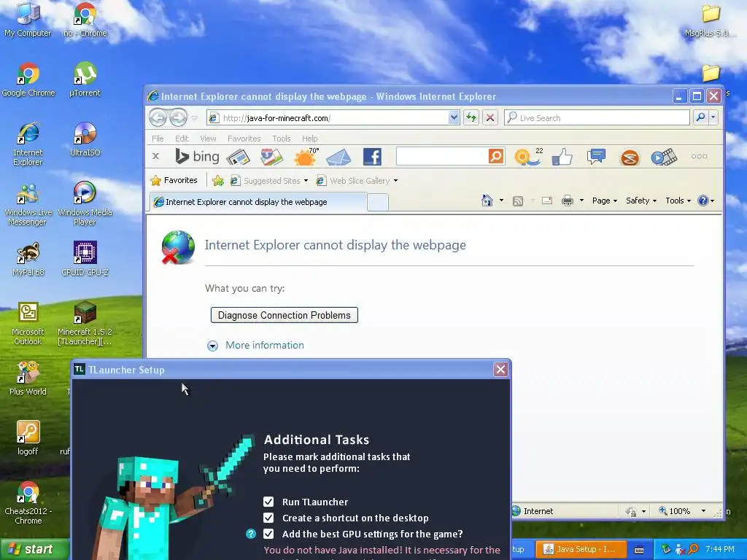Open the Microsoft Outlook desktop shortcut

pos(28,324)
